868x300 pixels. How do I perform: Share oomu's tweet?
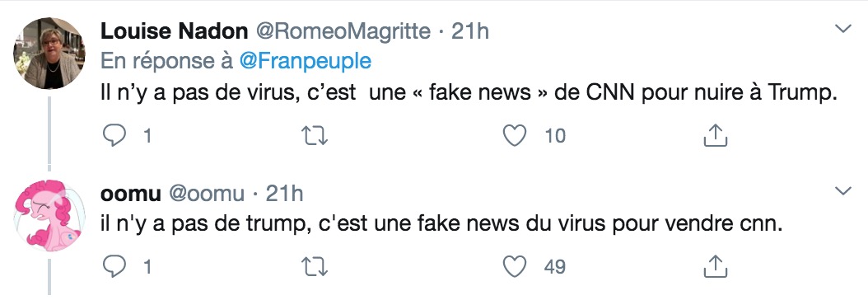(715, 266)
